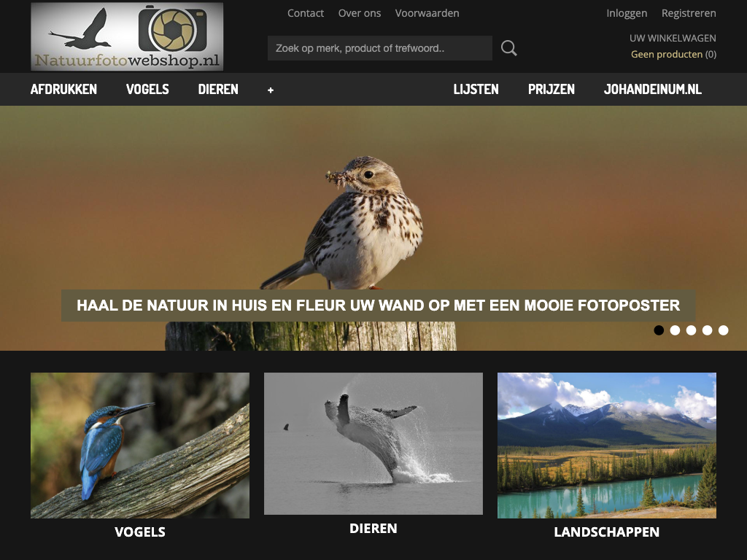Screen dimensions: 747x560
Task: Expand the plus more-categories menu
Action: 271,90
